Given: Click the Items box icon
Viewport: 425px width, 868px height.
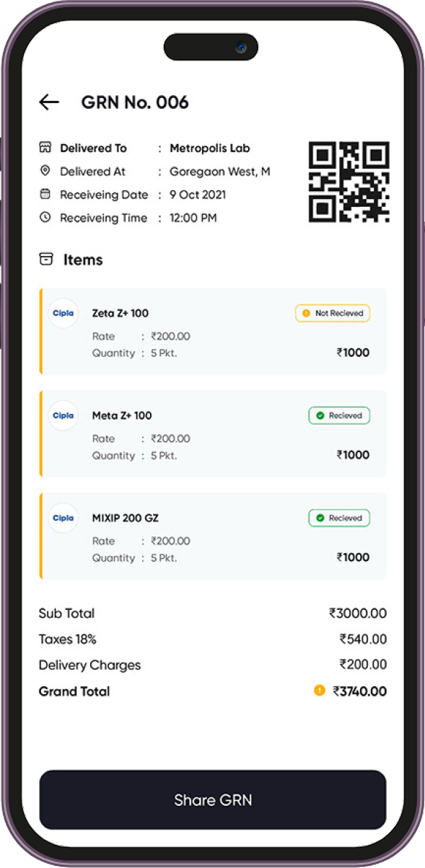Looking at the screenshot, I should click(x=46, y=259).
